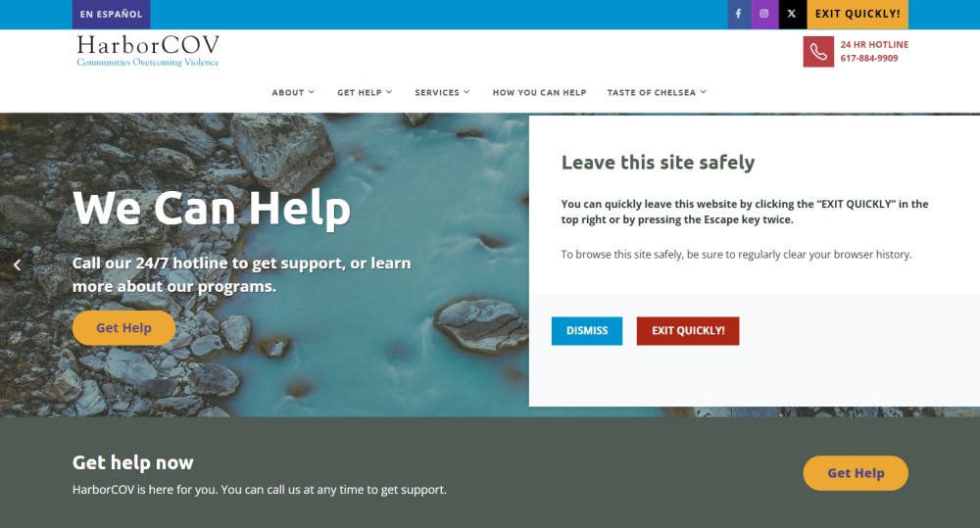This screenshot has width=980, height=528.
Task: Click the We Can Help hero heading
Action: [212, 209]
